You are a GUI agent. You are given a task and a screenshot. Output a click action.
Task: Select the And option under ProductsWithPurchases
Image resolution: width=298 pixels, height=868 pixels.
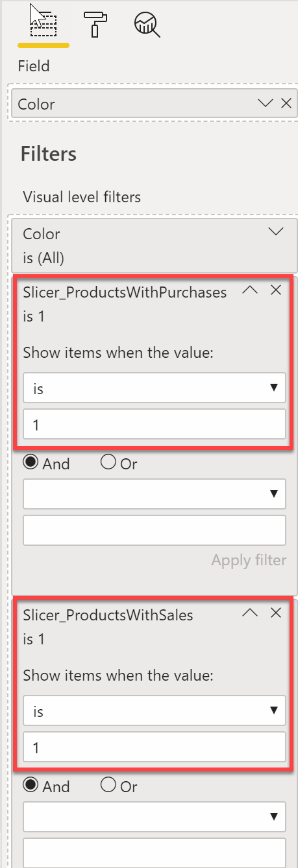(x=46, y=463)
